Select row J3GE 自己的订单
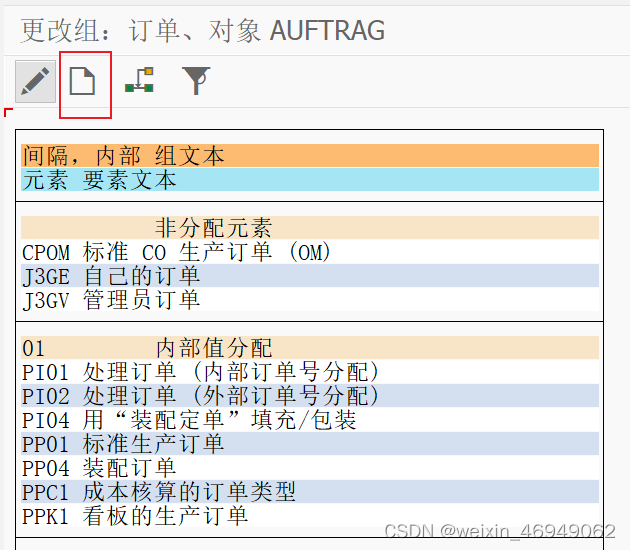Viewport: 630px width, 550px height. tap(310, 276)
